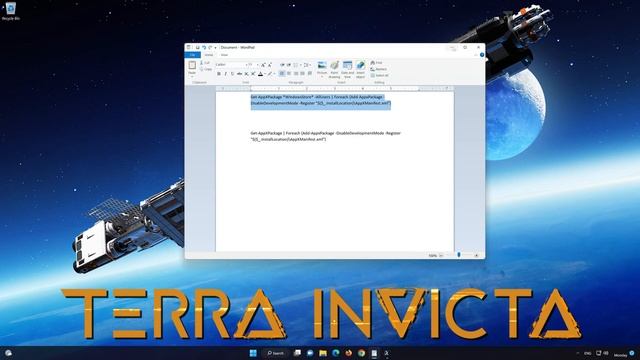Click Undo in quick access toolbar

[204, 47]
